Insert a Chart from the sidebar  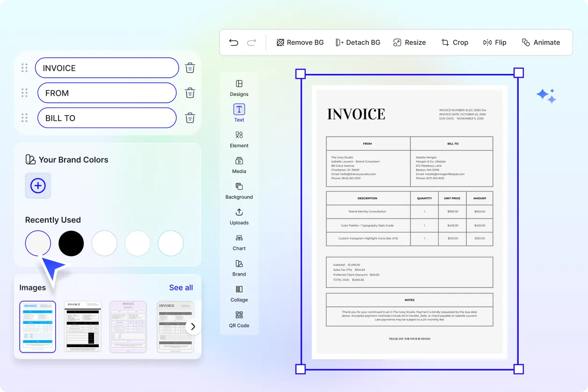(239, 242)
